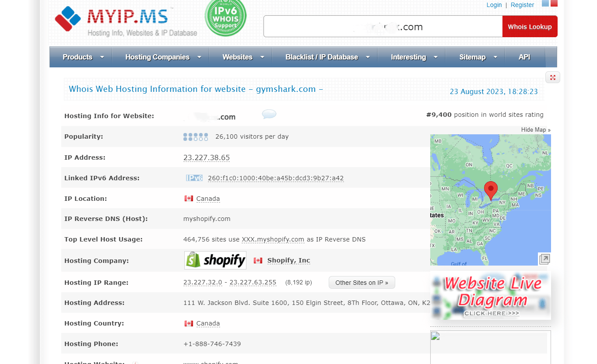Viewport: 597px width, 364px height.
Task: Open IP address 23.227.38.65 link
Action: click(x=207, y=157)
